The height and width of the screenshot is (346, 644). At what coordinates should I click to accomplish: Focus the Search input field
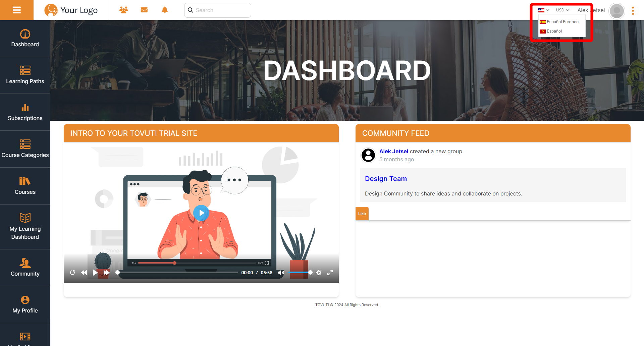[218, 10]
